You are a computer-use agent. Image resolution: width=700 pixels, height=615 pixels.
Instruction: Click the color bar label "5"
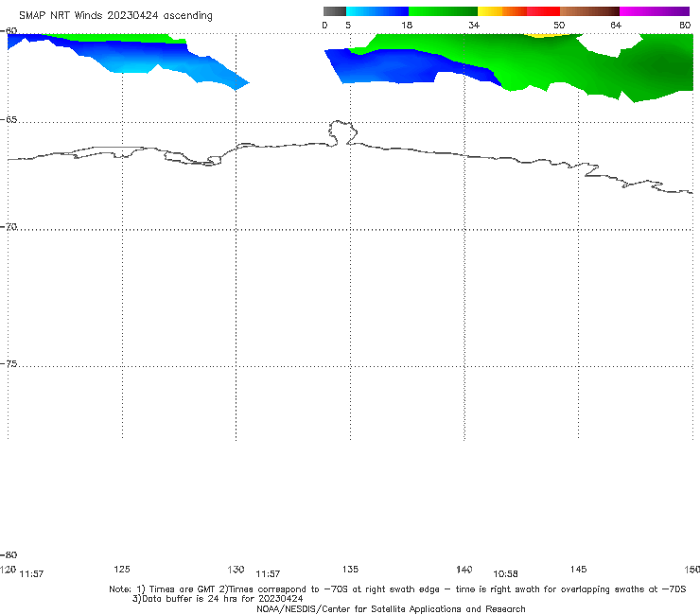tap(348, 26)
